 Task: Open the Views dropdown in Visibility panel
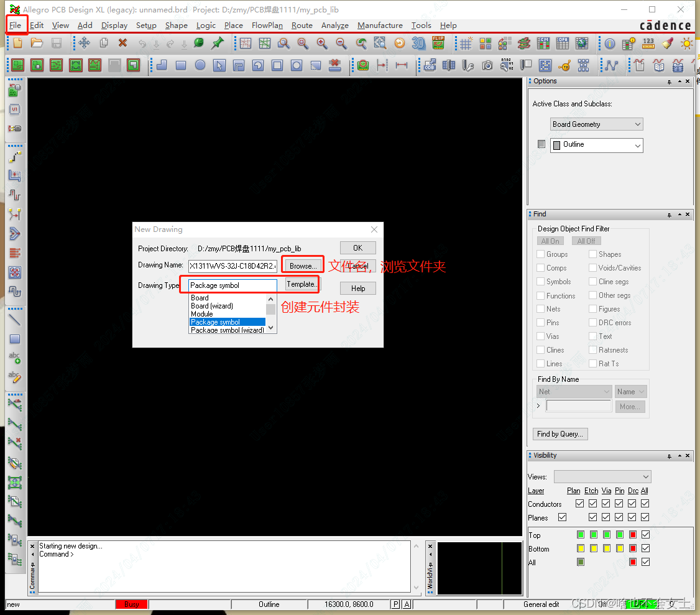point(602,476)
